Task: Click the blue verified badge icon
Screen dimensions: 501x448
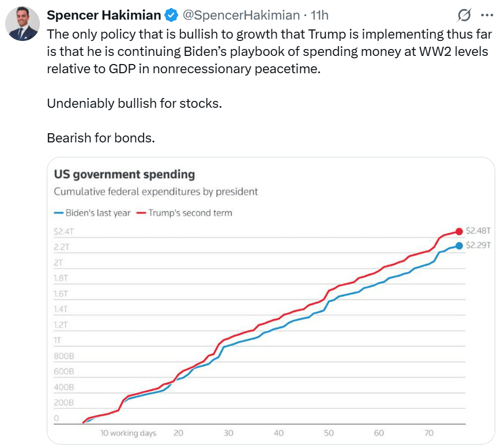Action: click(171, 15)
